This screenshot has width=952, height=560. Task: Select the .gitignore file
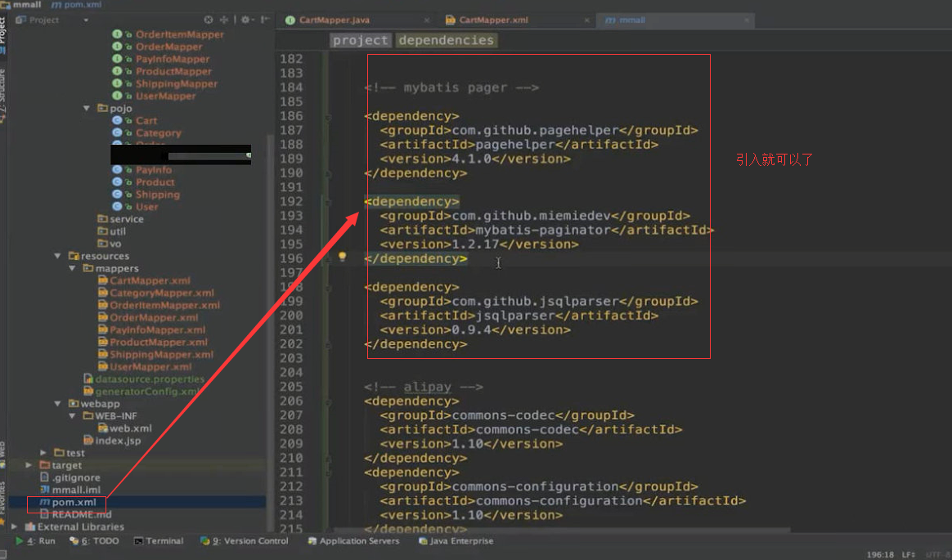(x=76, y=477)
